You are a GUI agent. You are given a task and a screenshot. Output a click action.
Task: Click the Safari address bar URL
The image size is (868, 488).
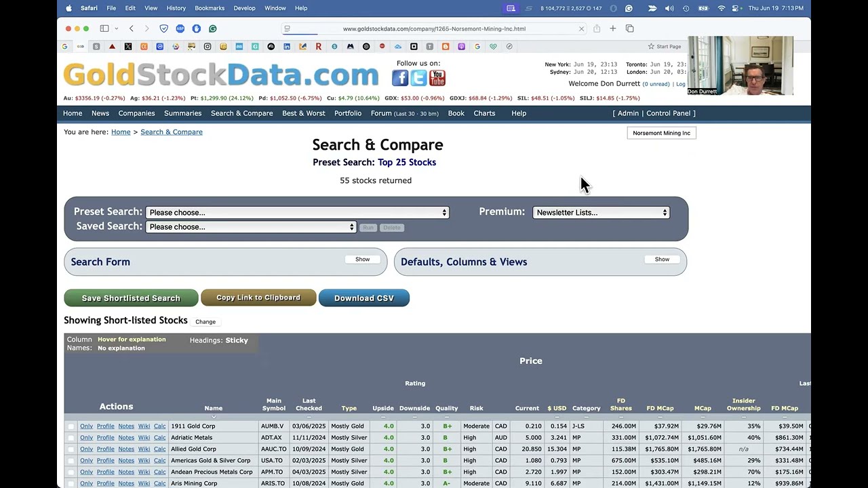pyautogui.click(x=434, y=28)
